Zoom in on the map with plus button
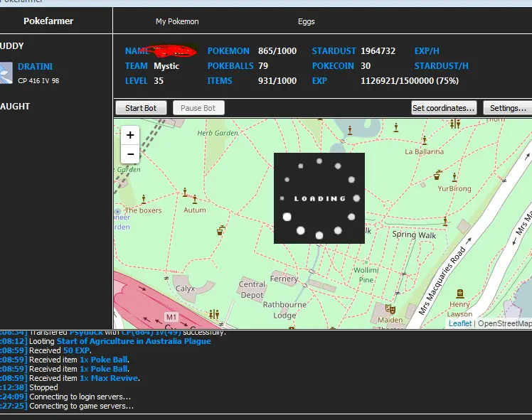Viewport: 532px width, 420px height. pos(130,135)
